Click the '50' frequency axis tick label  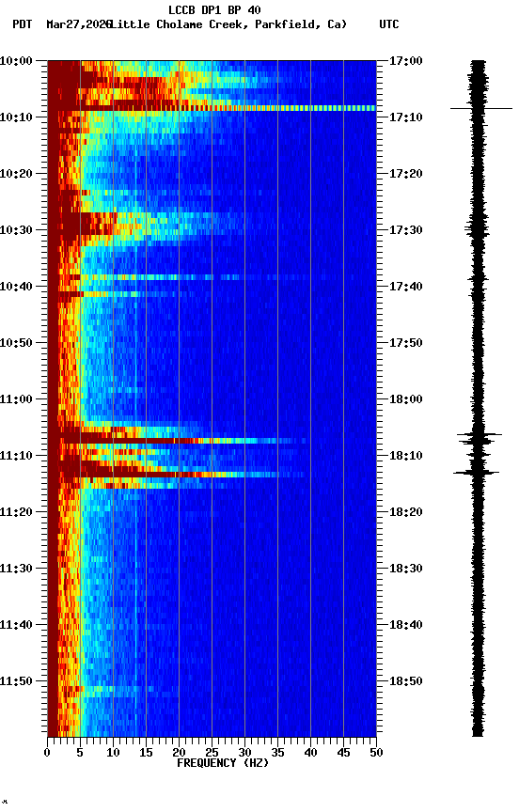coord(376,753)
